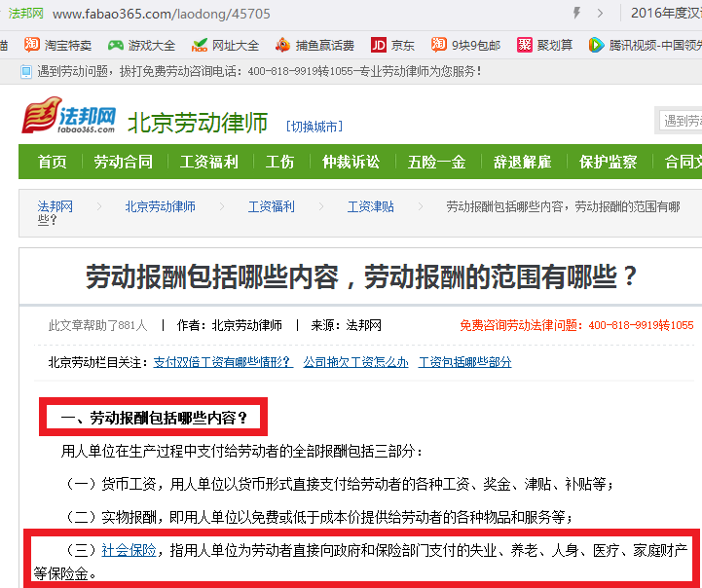Click the 腾讯视频 play icon bookmark
The image size is (702, 588).
pyautogui.click(x=597, y=45)
